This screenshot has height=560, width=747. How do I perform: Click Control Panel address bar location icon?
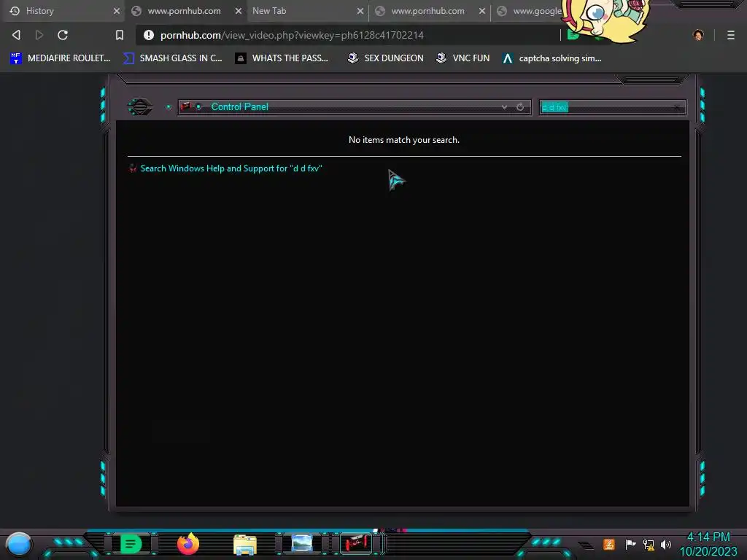coord(186,106)
